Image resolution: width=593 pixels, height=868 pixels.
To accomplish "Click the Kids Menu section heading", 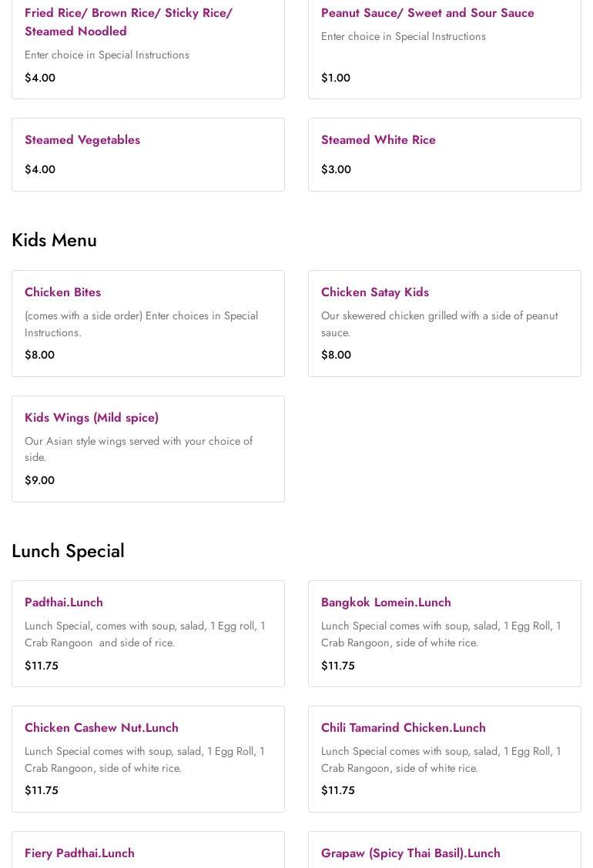I will point(54,240).
